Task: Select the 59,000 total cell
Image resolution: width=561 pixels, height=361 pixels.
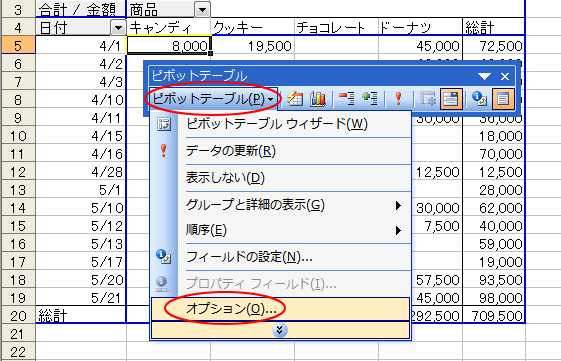Action: tap(494, 244)
